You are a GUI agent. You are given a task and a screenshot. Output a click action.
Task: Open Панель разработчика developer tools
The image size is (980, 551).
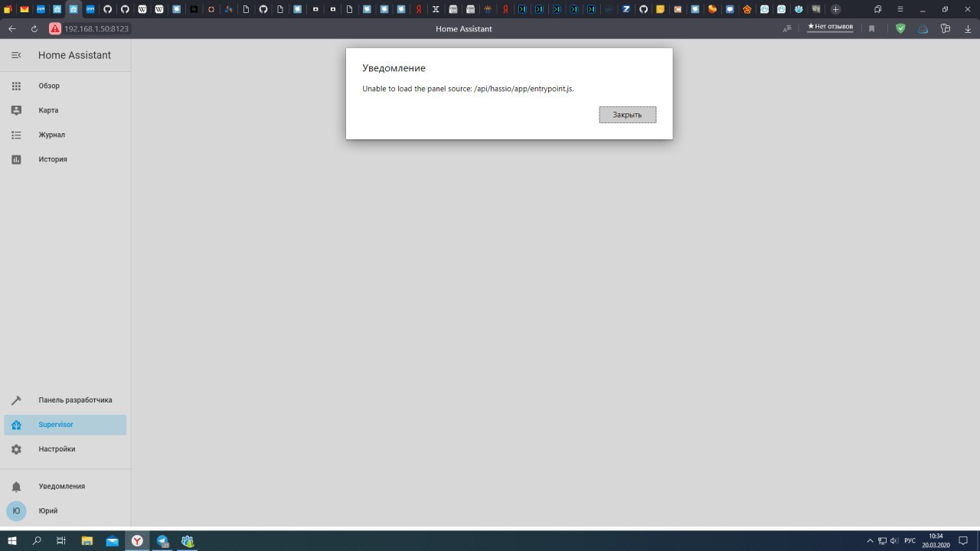coord(65,400)
